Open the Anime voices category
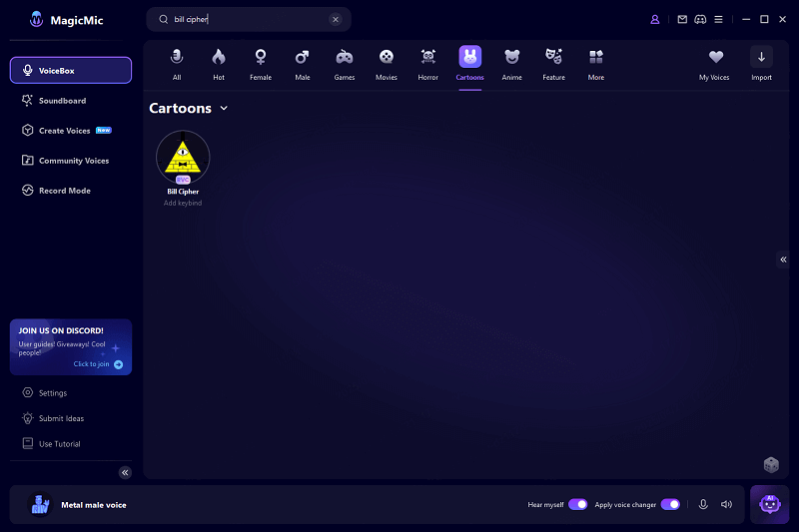The image size is (799, 532). [x=511, y=65]
